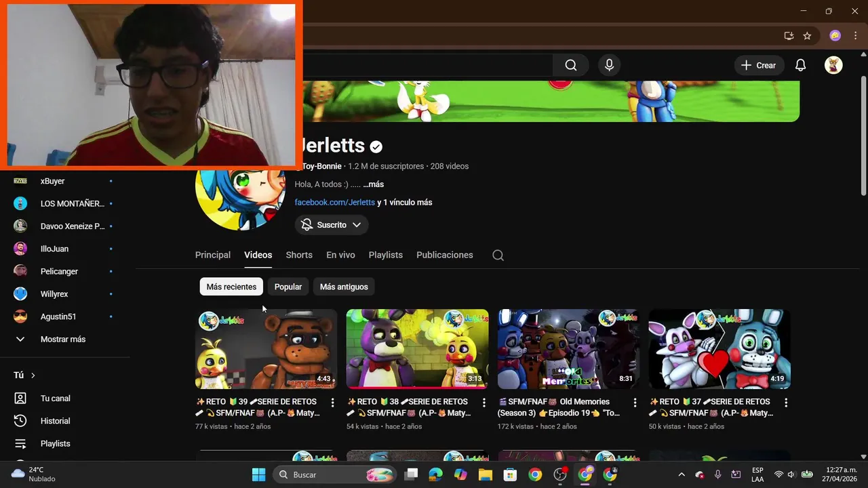Open the Windows Start menu
Image resolution: width=868 pixels, height=488 pixels.
(x=258, y=474)
